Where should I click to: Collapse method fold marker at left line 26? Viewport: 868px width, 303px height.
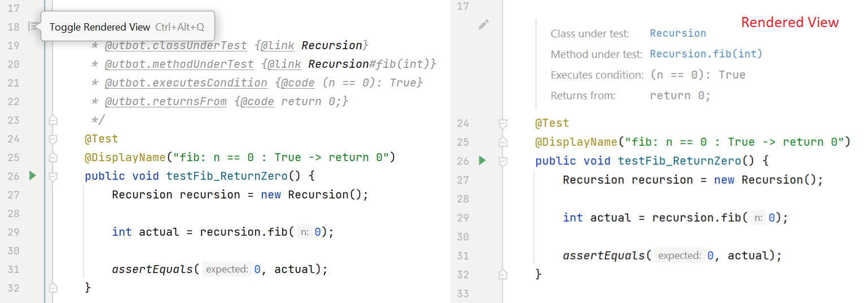(52, 176)
